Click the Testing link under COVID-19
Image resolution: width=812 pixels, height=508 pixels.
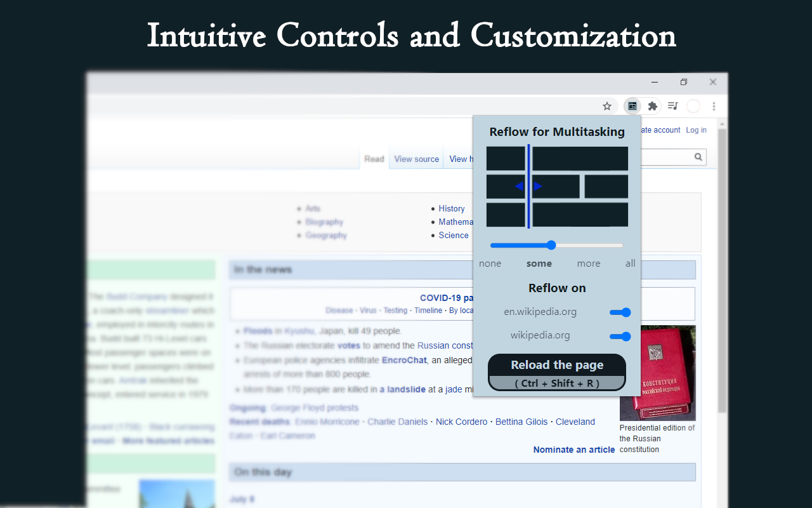click(395, 311)
